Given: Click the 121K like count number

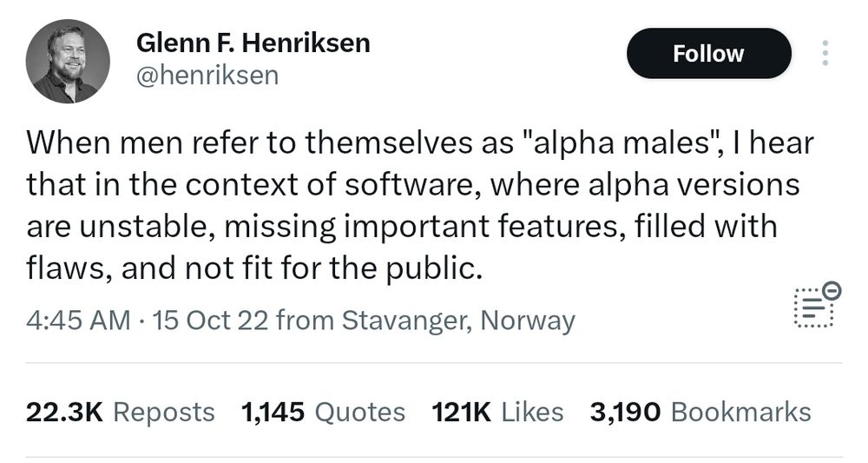Looking at the screenshot, I should 463,412.
